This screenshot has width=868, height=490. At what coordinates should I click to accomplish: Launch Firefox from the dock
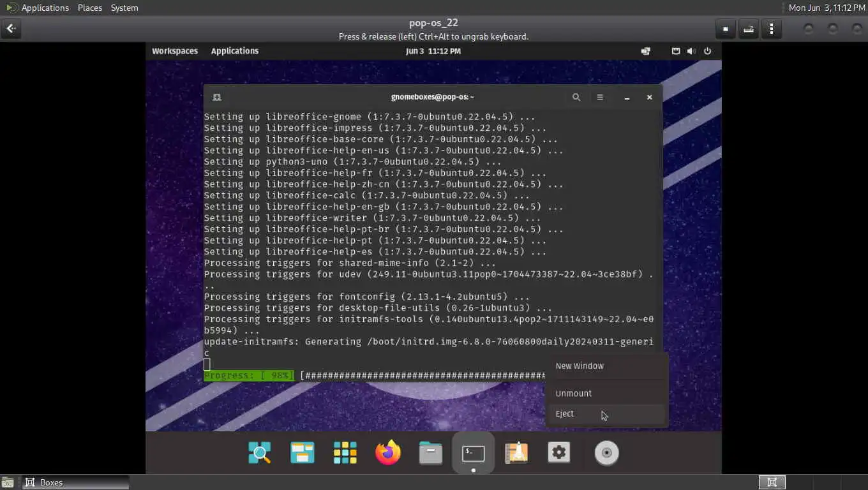coord(388,453)
